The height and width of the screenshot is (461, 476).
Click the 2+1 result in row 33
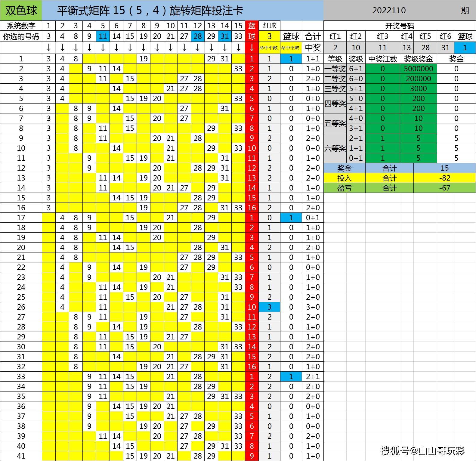point(313,377)
